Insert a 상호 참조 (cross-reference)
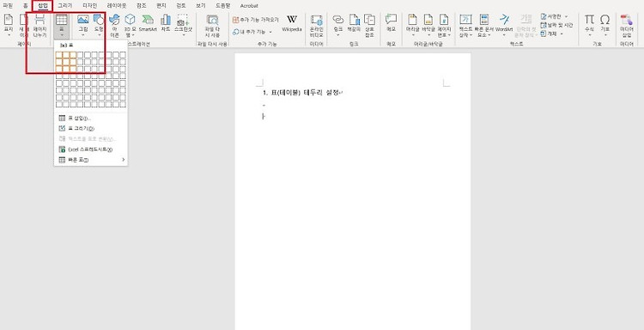 coord(369,26)
